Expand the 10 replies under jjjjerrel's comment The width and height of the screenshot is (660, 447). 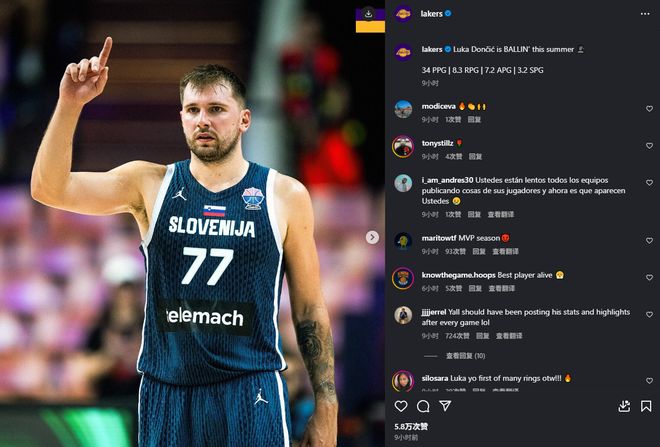coord(465,356)
